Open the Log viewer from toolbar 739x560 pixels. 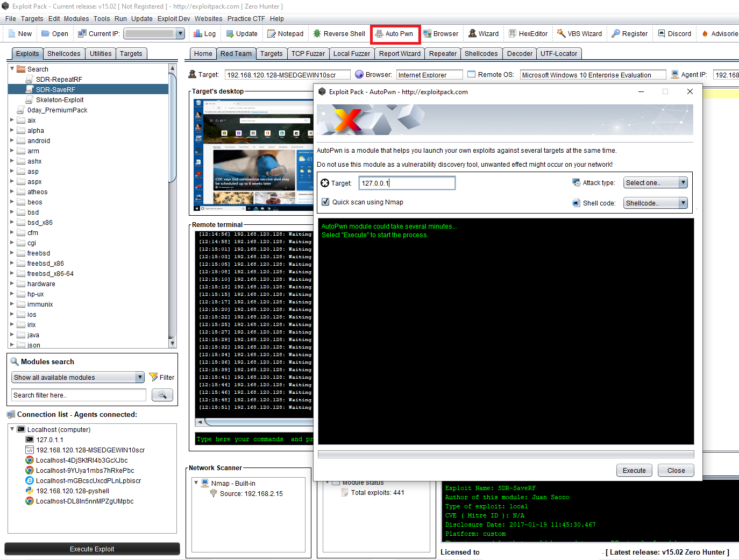point(204,33)
